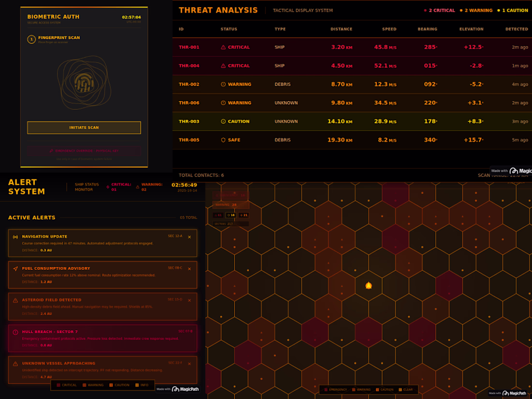The width and height of the screenshot is (532, 399).
Task: Sort threats by Speed column header
Action: click(x=389, y=29)
